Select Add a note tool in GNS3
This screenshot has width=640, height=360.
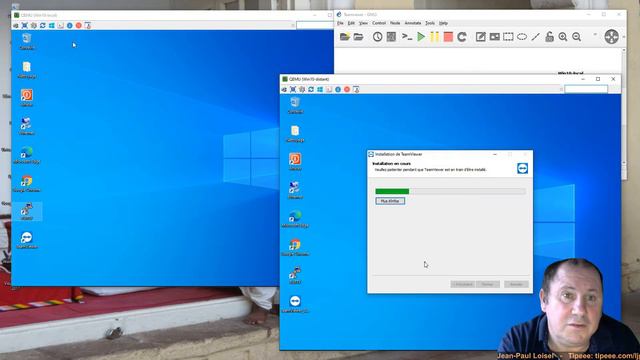pyautogui.click(x=480, y=37)
